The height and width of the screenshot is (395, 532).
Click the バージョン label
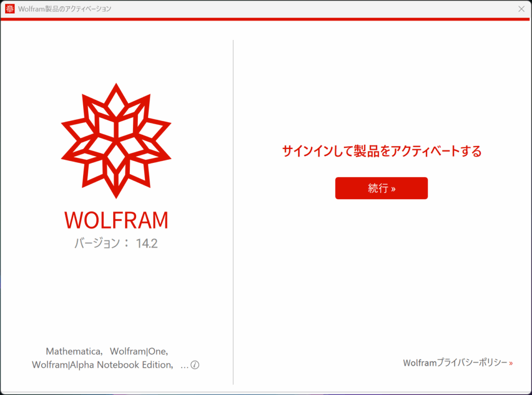(x=97, y=243)
